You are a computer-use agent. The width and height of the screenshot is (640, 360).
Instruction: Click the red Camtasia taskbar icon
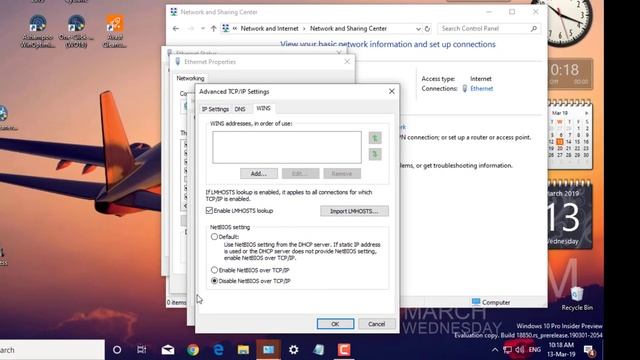[x=344, y=350]
